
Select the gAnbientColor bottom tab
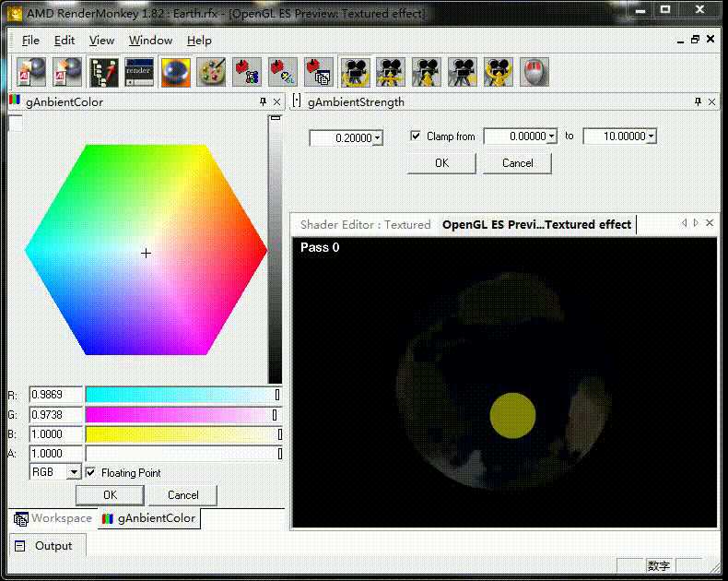148,518
